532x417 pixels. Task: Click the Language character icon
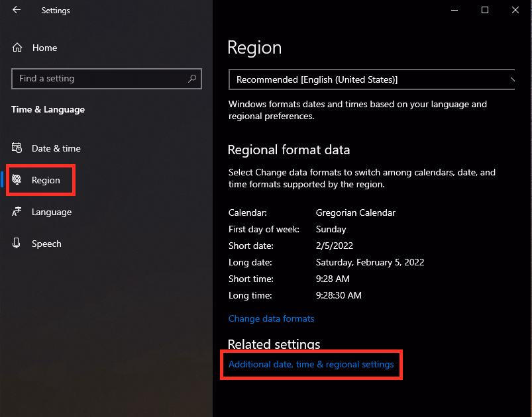17,212
